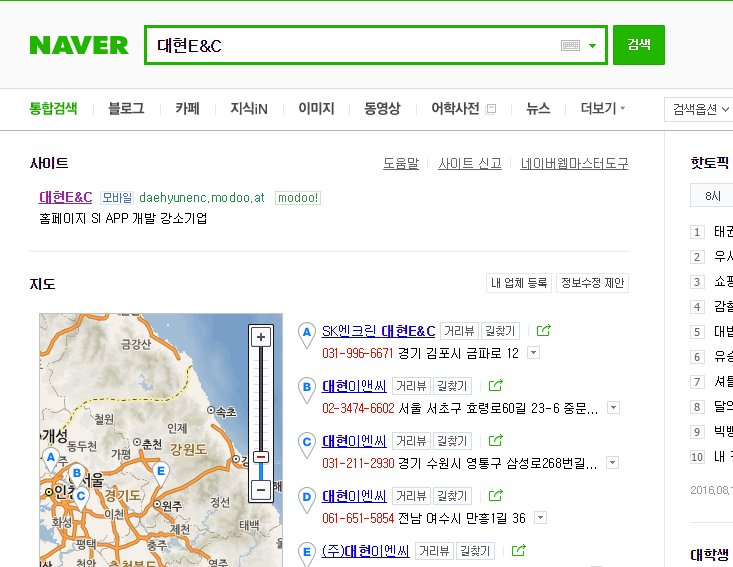
Task: Open the 카페 tab
Action: pos(187,108)
